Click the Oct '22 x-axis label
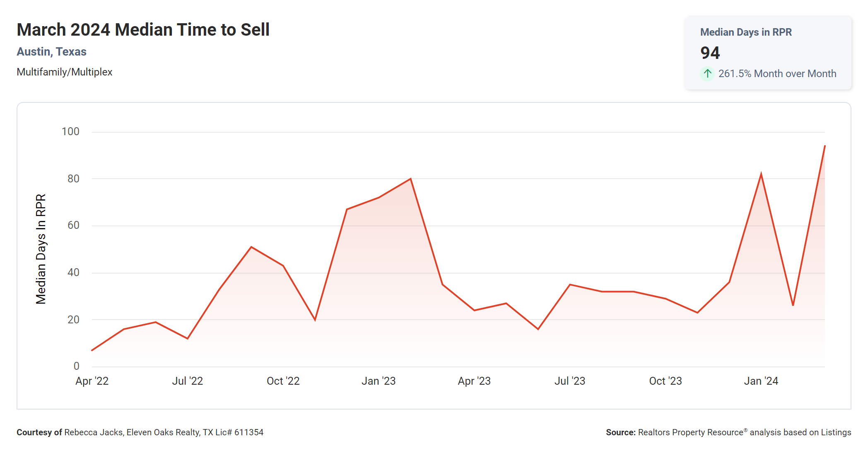 (283, 381)
